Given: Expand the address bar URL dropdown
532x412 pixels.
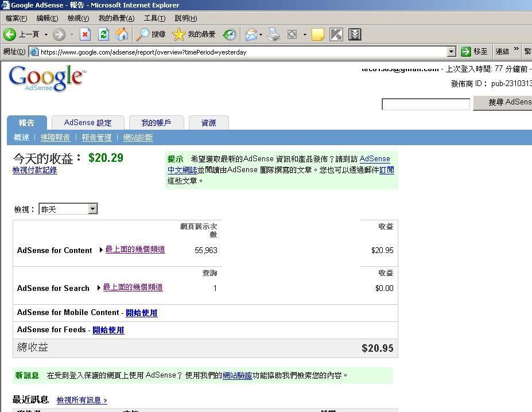Looking at the screenshot, I should pos(451,52).
